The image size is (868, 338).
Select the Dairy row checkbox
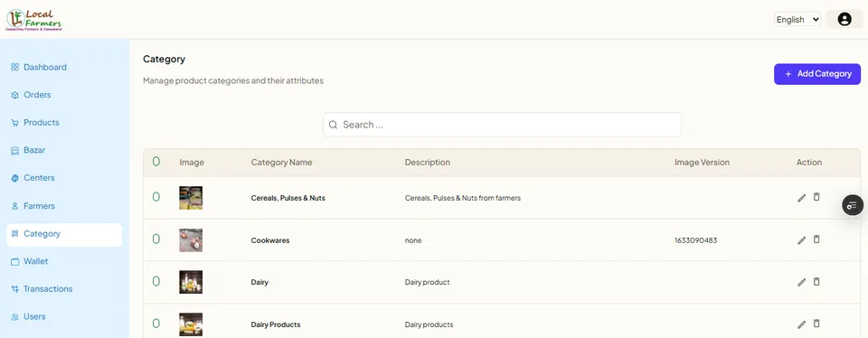(x=156, y=281)
